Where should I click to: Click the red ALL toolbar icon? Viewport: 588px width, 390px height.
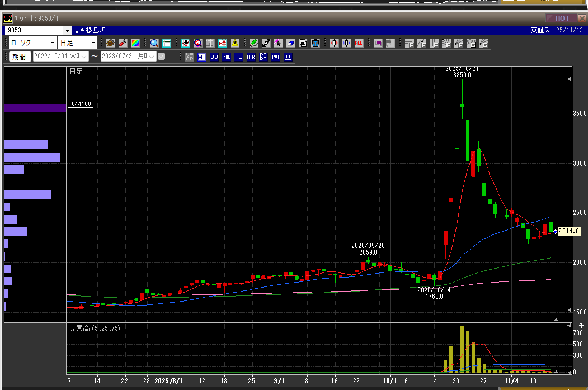tap(359, 43)
